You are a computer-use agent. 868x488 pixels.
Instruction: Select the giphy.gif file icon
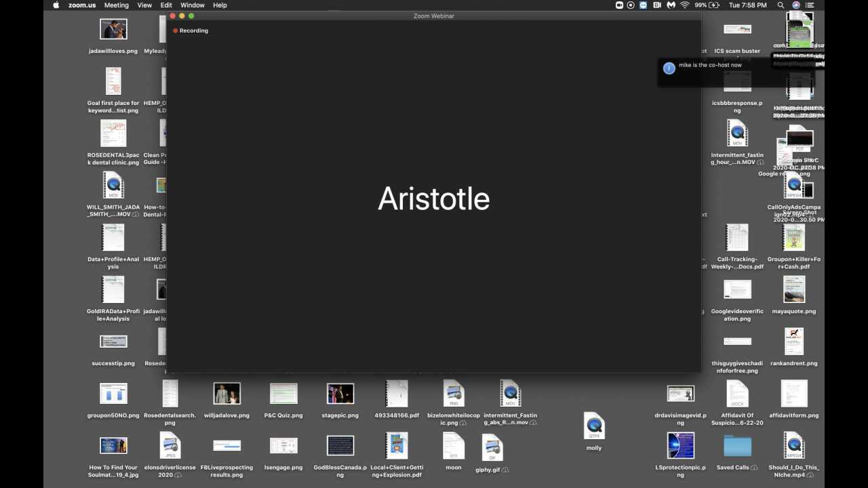pos(492,447)
